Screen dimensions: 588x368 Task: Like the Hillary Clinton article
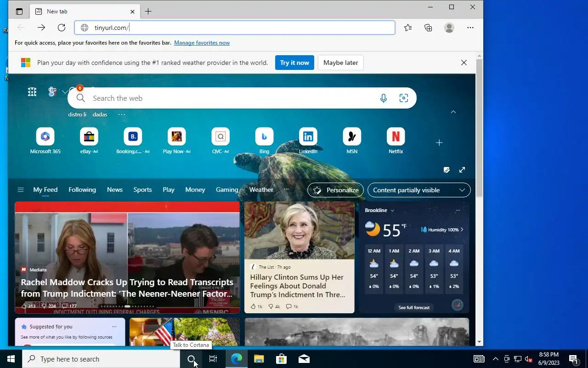click(x=256, y=306)
